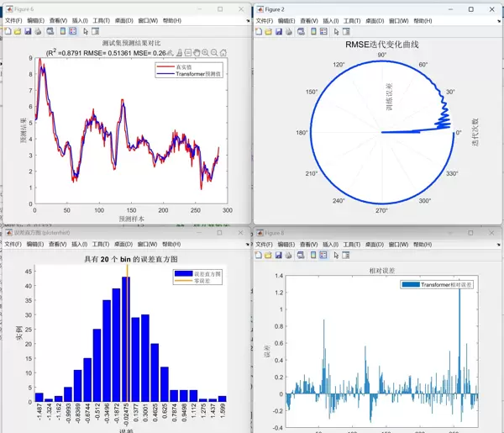Click blue 误差直方图 legend swatch in histogram
This screenshot has width=504, height=433.
point(182,274)
